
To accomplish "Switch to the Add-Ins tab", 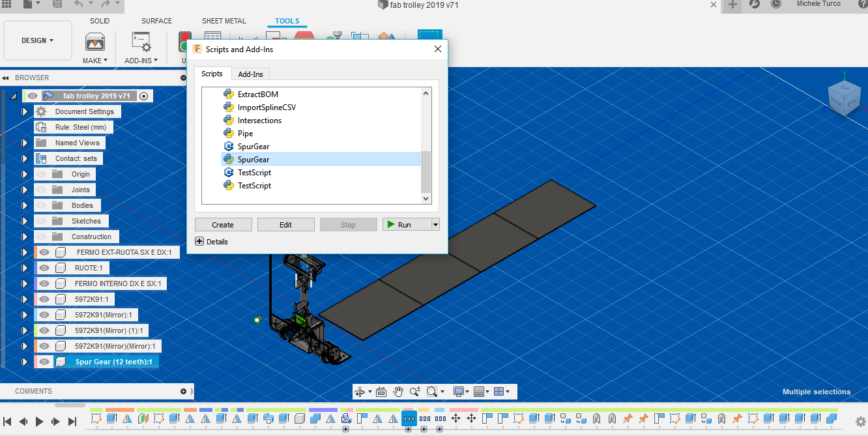I will click(250, 74).
